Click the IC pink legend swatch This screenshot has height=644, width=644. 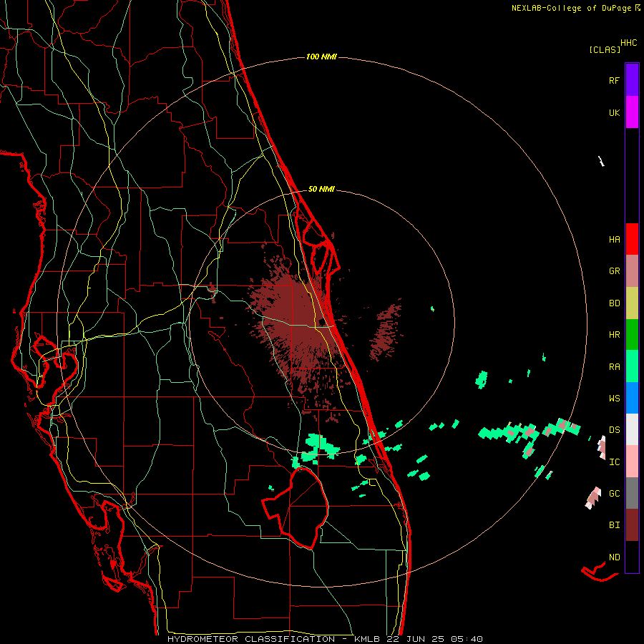[632, 462]
